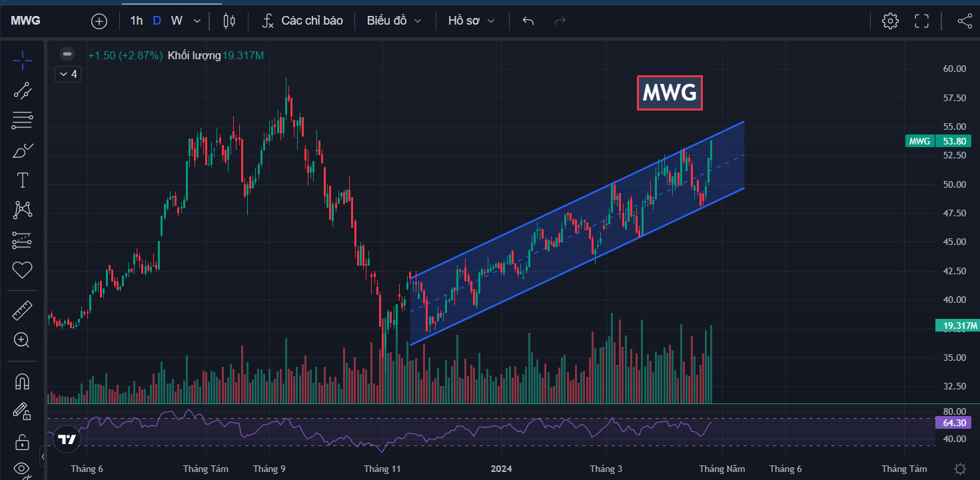980x480 pixels.
Task: Open the Fibonacci/horizontal lines tool
Action: [x=23, y=120]
